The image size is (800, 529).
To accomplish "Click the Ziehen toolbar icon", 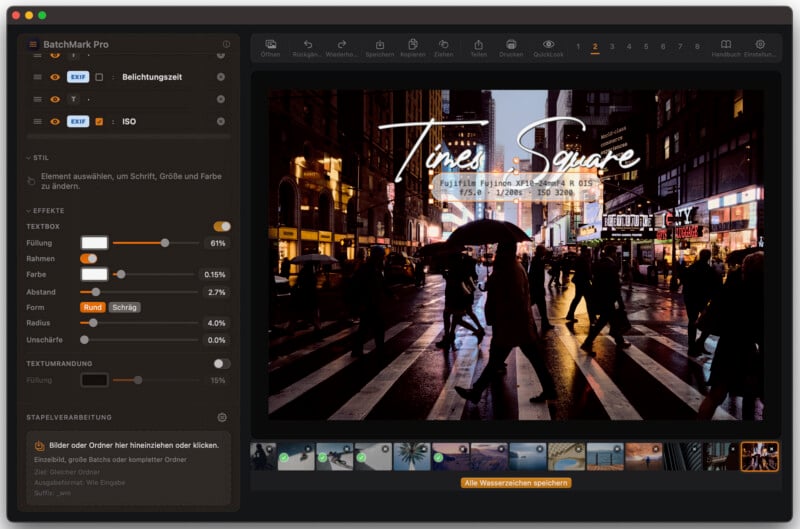I will tap(444, 45).
